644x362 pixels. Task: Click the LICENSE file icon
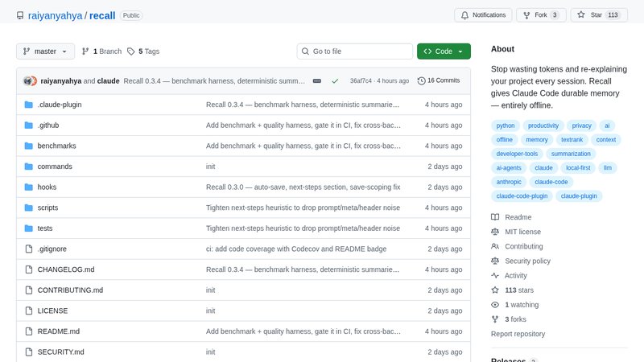point(29,311)
